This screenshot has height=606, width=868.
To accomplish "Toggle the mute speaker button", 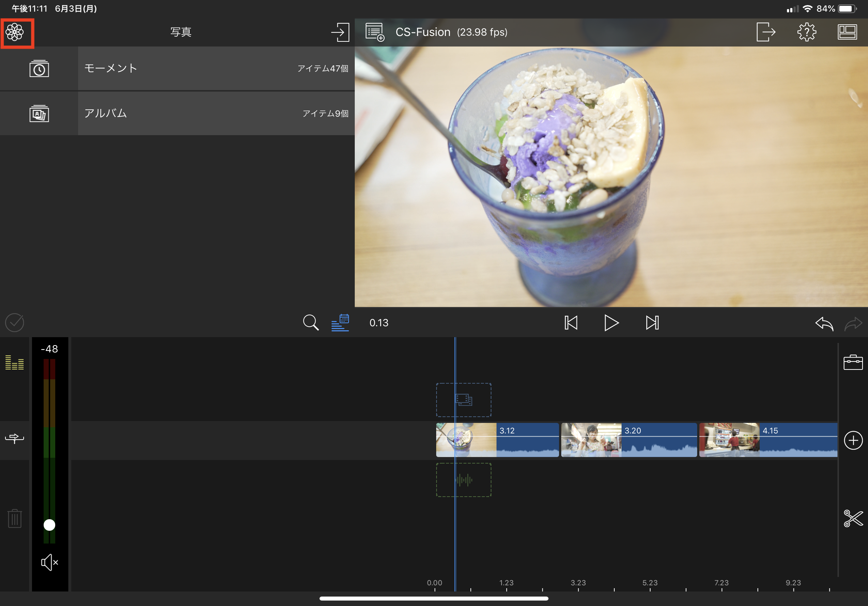I will [x=49, y=562].
